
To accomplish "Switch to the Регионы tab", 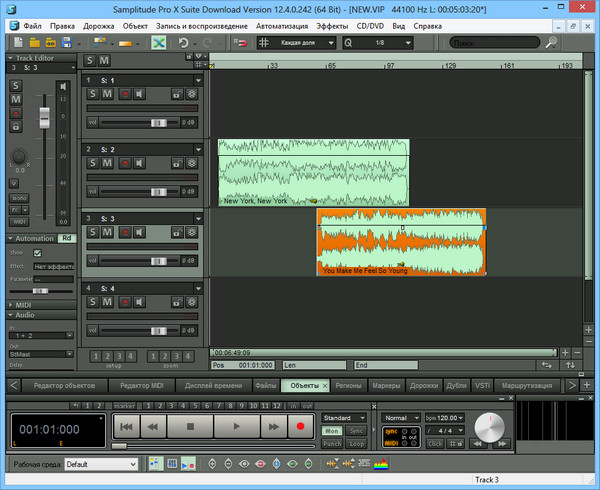I will (x=349, y=385).
